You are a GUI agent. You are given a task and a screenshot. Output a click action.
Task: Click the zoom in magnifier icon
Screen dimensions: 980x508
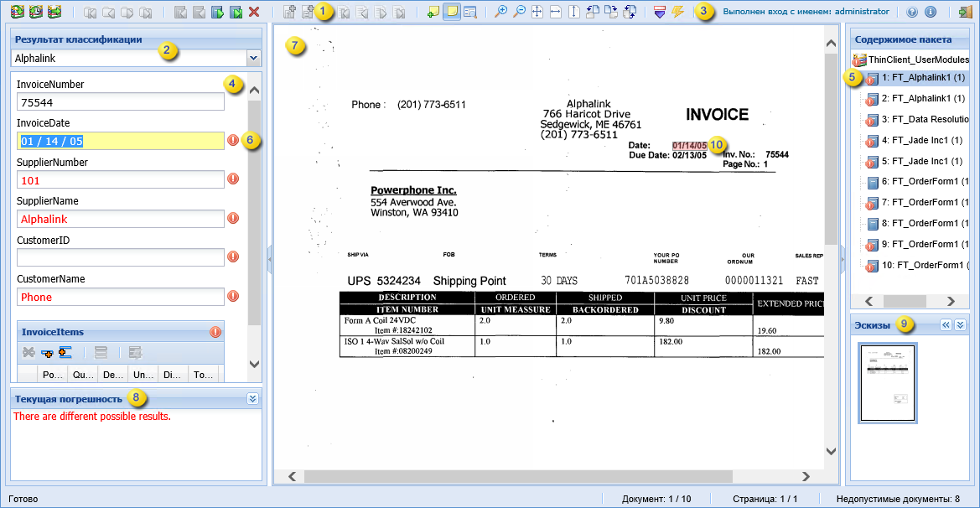click(x=500, y=13)
